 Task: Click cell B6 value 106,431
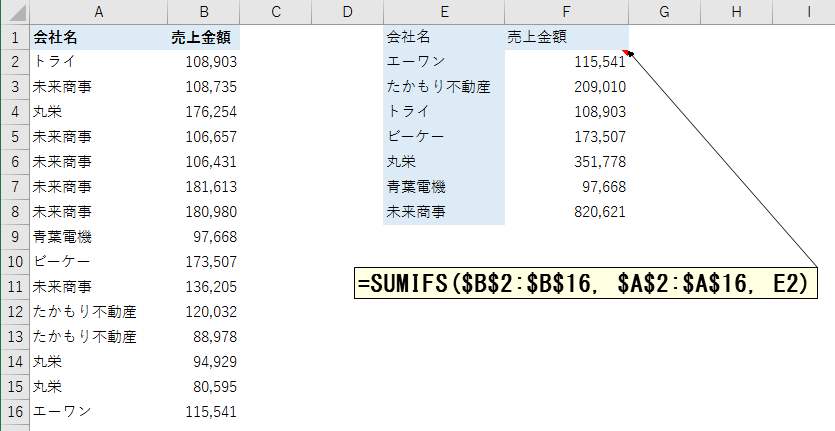tap(203, 162)
